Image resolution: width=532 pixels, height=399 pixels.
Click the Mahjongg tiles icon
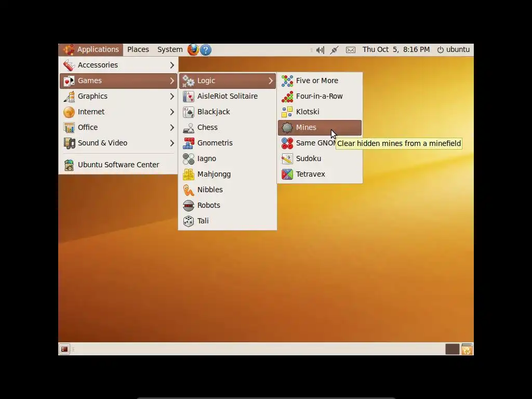coord(188,175)
